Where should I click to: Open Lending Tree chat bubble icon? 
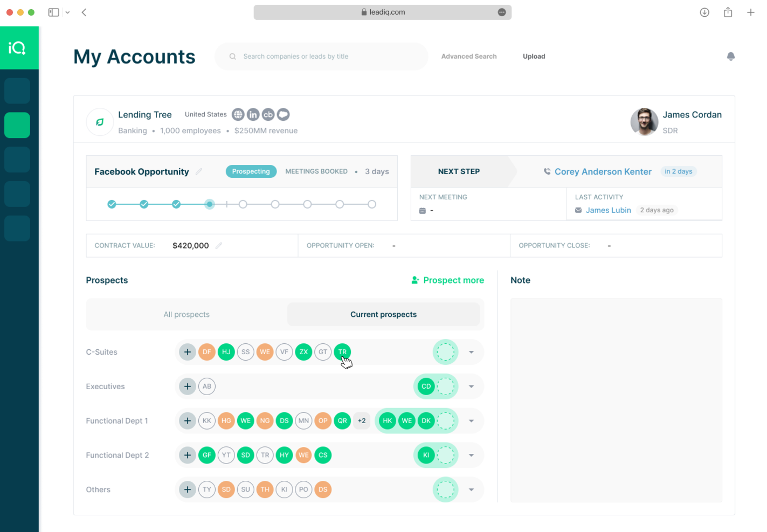tap(283, 114)
